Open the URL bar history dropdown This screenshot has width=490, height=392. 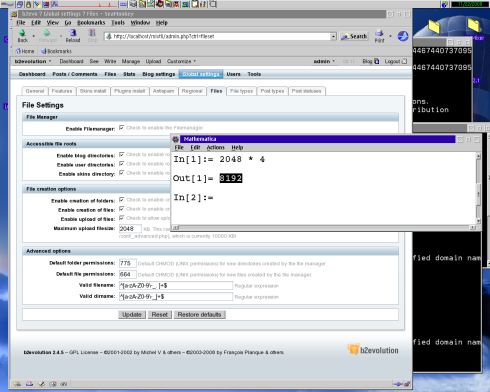333,36
